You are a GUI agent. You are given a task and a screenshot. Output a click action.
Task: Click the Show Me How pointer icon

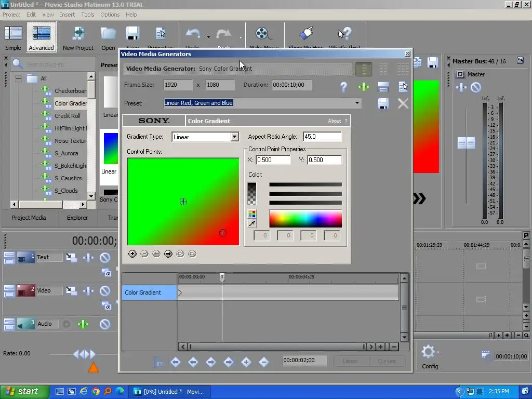point(307,34)
